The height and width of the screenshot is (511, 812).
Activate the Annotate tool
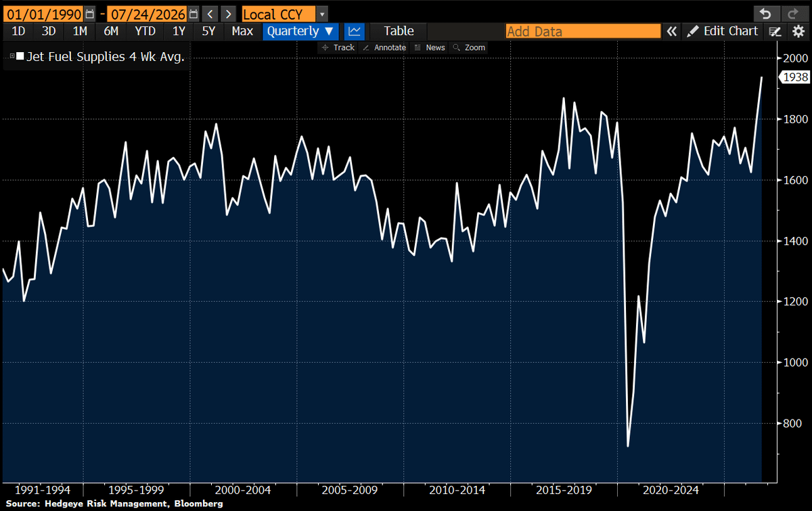[x=384, y=47]
